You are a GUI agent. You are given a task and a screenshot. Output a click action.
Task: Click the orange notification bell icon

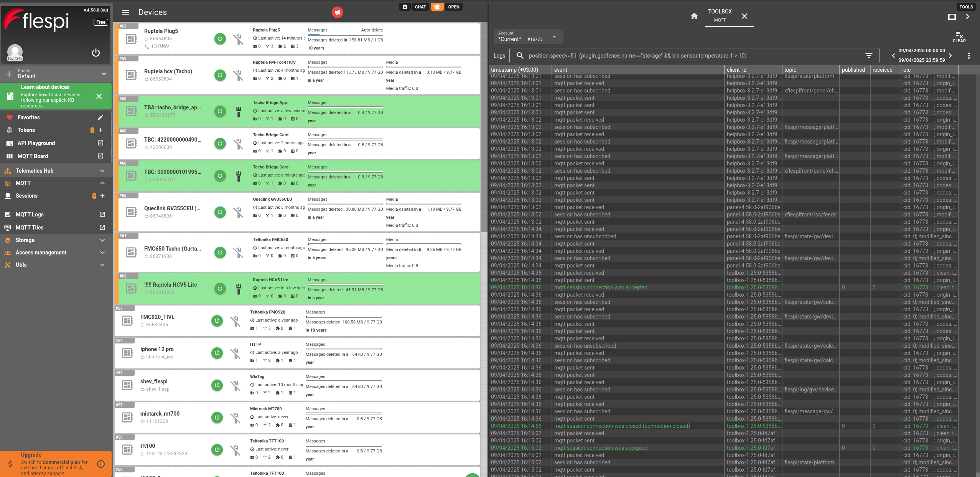(437, 7)
